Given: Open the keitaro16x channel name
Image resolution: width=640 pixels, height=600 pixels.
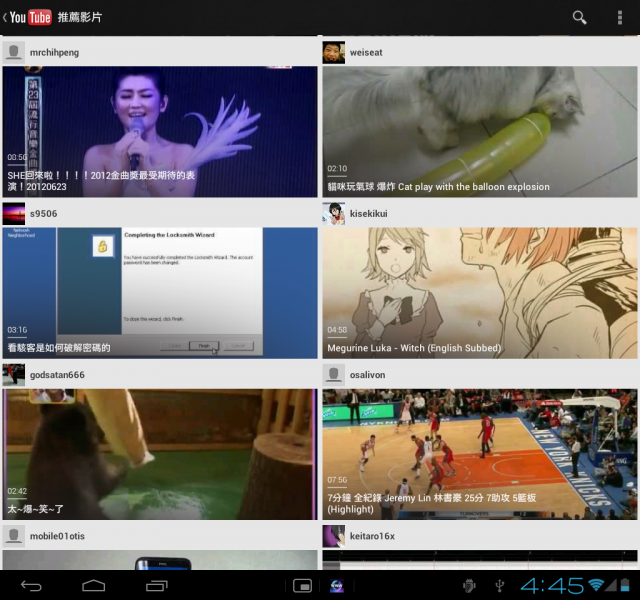Looking at the screenshot, I should 372,536.
